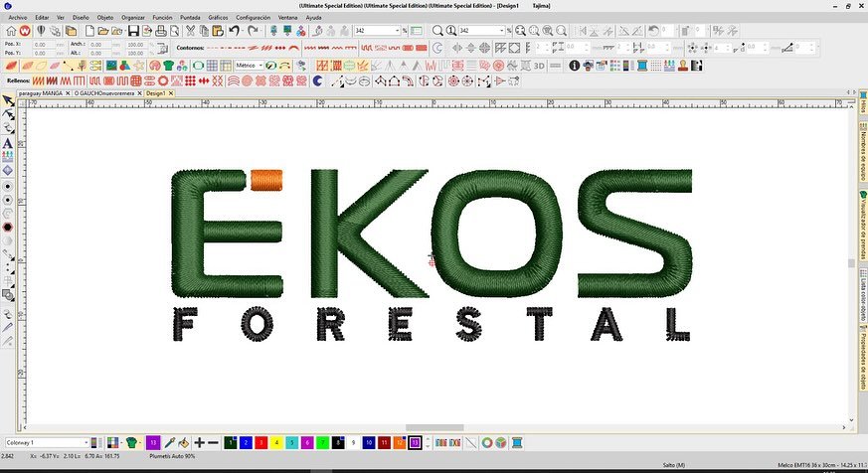The image size is (868, 473).
Task: Click the red stamp tool icon
Action: [x=682, y=66]
